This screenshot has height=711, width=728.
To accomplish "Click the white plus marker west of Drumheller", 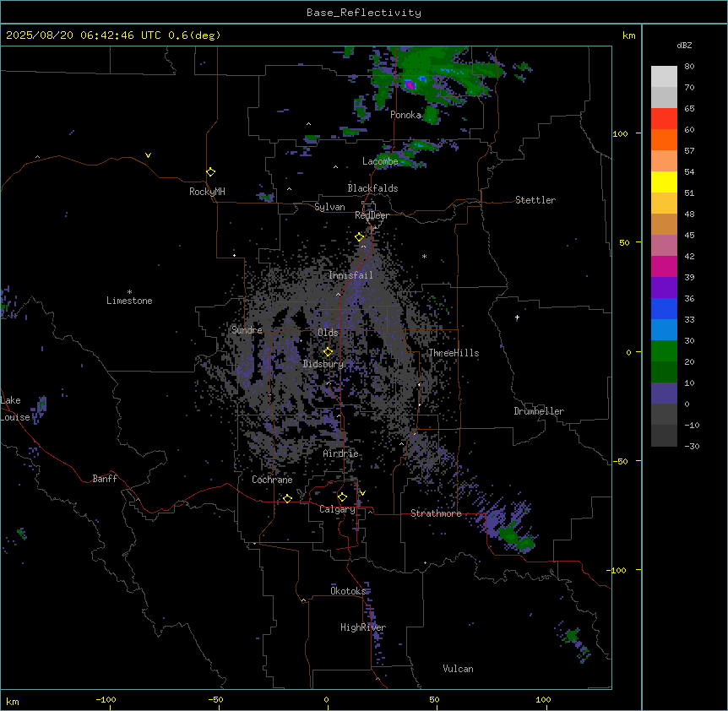I will (x=517, y=318).
